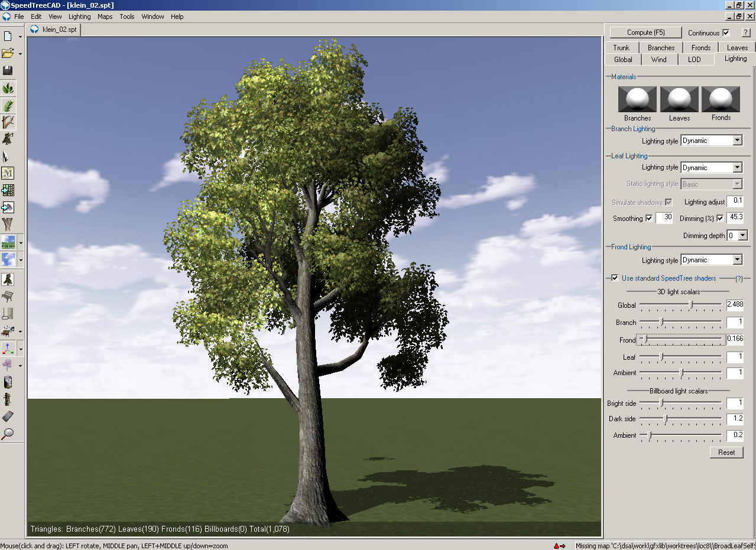Viewport: 756px width, 550px height.
Task: Click the Reset button
Action: click(726, 453)
